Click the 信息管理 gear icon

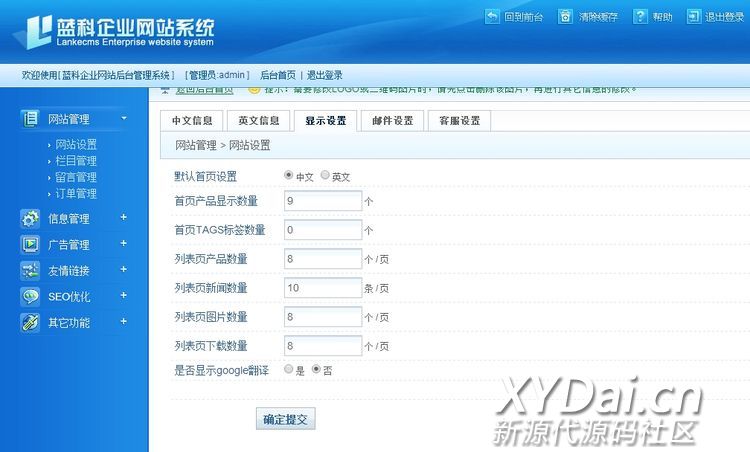[30, 219]
